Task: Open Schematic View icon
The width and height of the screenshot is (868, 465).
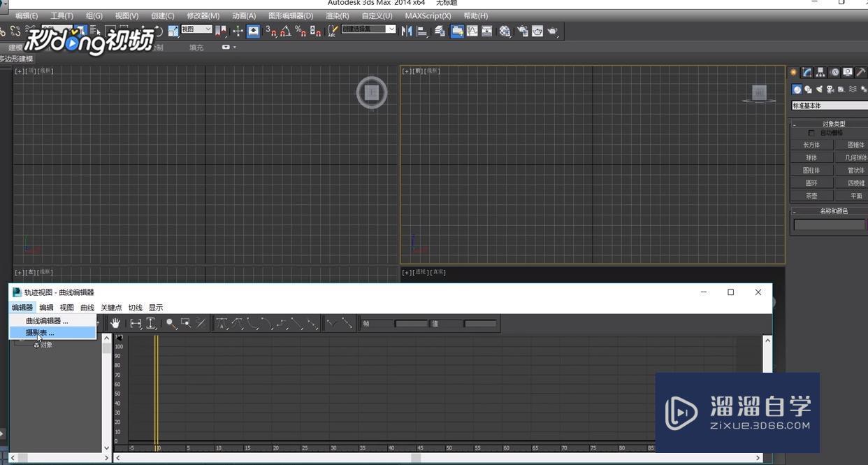Action: click(x=486, y=31)
